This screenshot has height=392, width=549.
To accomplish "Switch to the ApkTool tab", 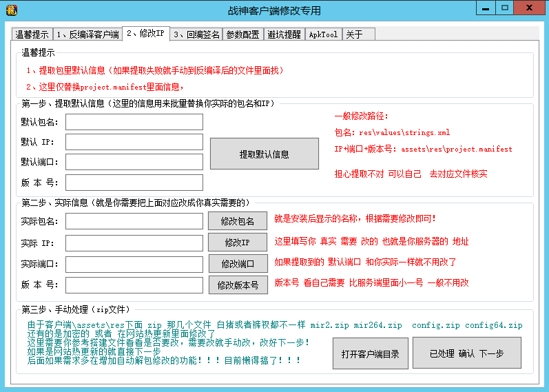I will [x=323, y=34].
